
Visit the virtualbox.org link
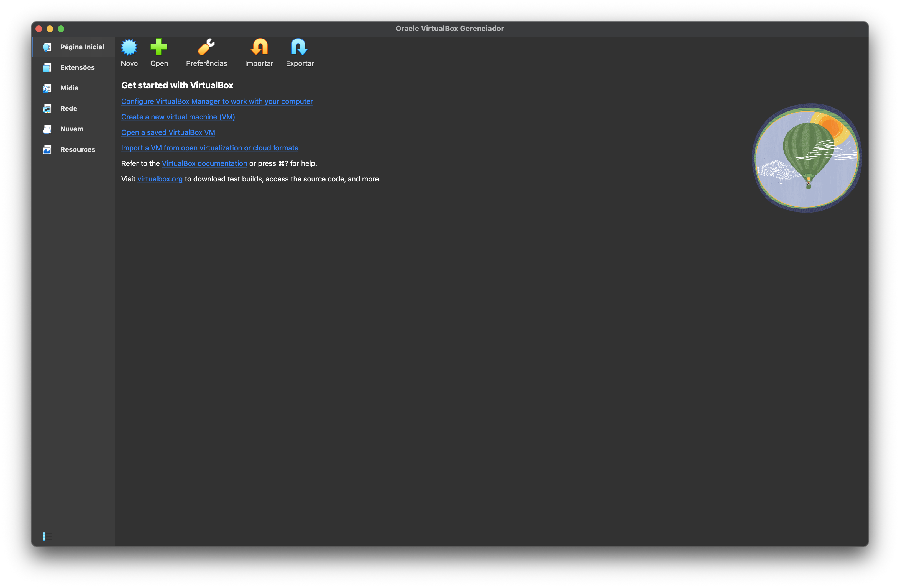click(160, 179)
